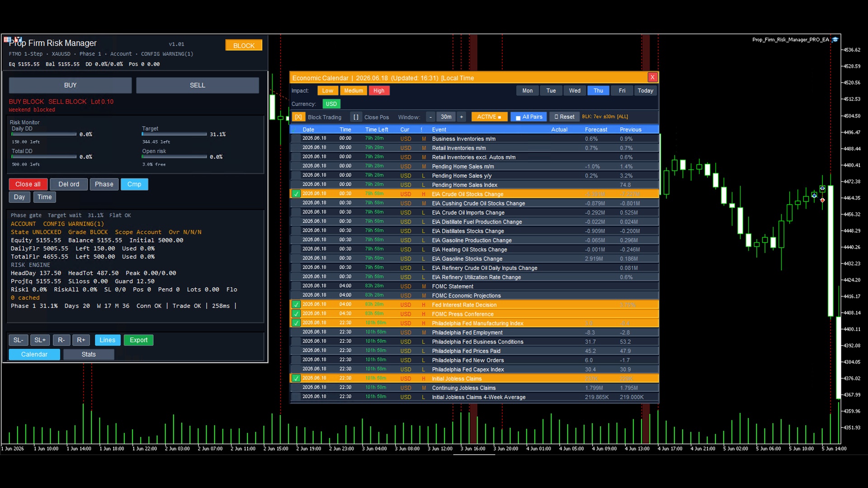Click the 30m window value field
Image resolution: width=868 pixels, height=488 pixels.
[x=446, y=117]
